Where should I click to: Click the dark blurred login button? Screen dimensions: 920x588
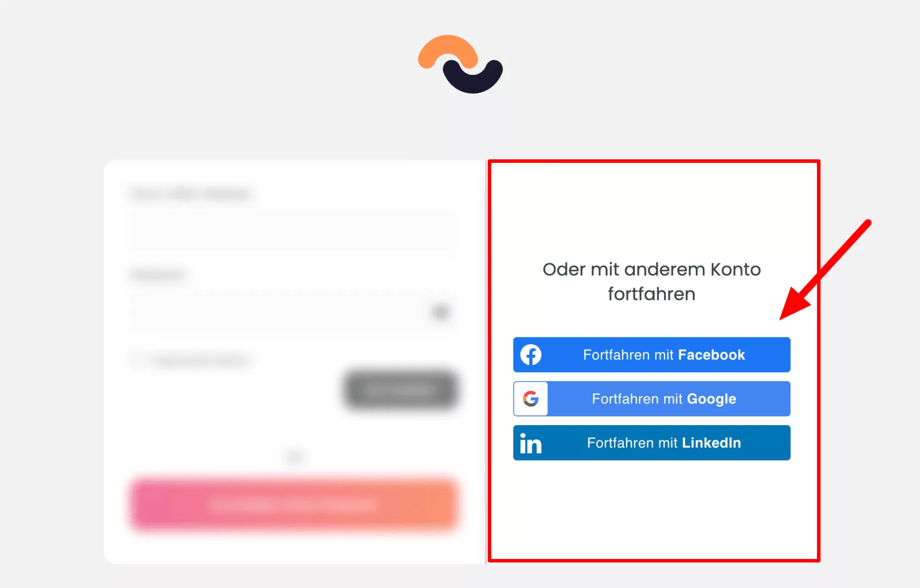coord(401,390)
